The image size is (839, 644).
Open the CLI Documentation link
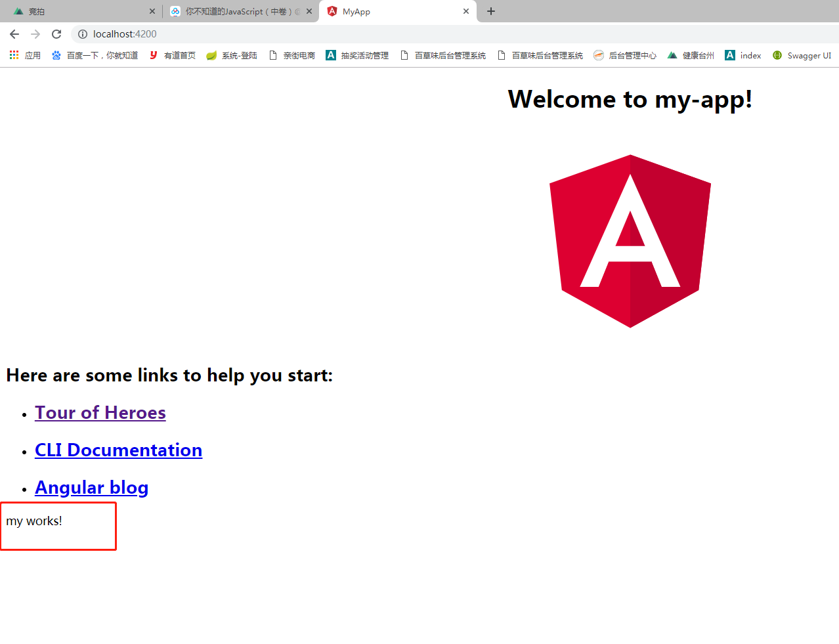click(118, 450)
